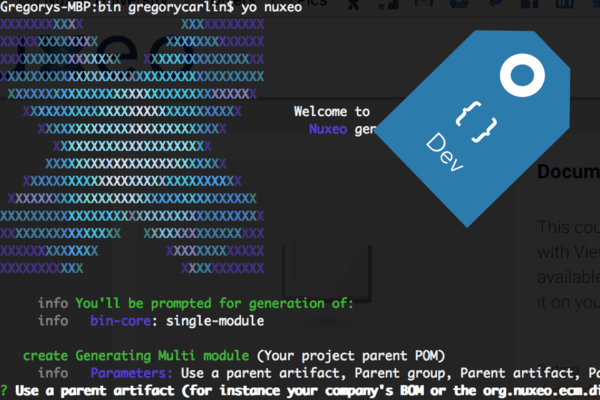Click the 'single-module' text
Image resolution: width=600 pixels, height=400 pixels.
(x=215, y=321)
